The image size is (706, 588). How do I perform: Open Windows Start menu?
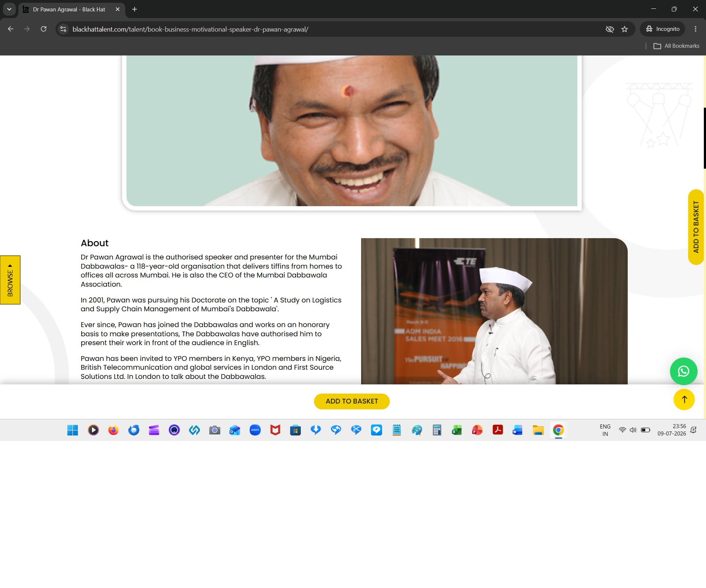click(73, 430)
